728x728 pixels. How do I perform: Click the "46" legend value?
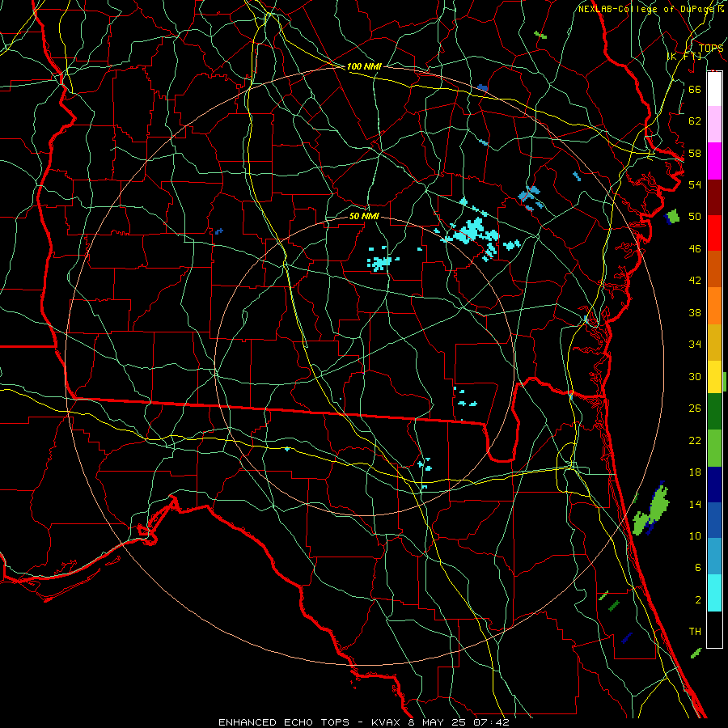coord(695,249)
